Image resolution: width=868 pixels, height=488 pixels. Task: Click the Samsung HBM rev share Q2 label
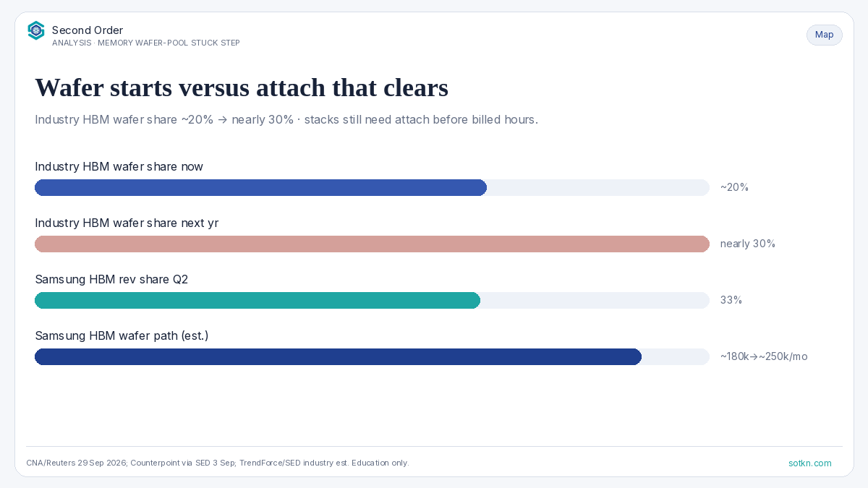pyautogui.click(x=111, y=280)
